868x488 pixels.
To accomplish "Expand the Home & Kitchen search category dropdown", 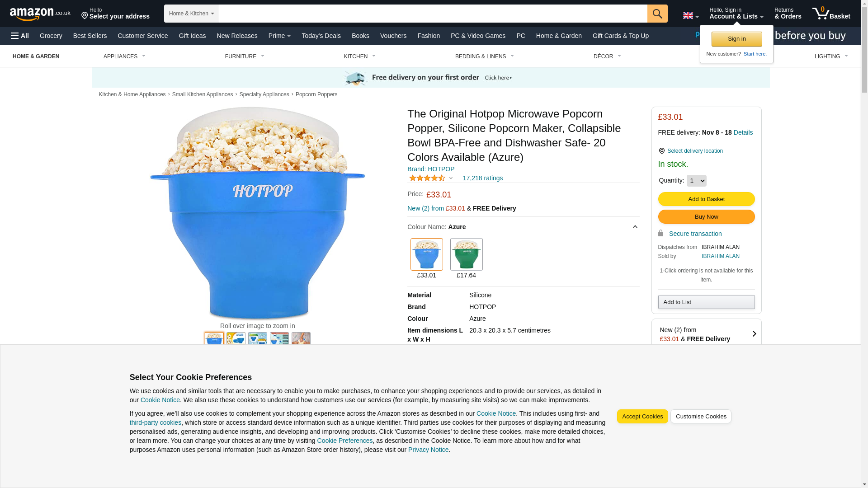I will (x=191, y=14).
